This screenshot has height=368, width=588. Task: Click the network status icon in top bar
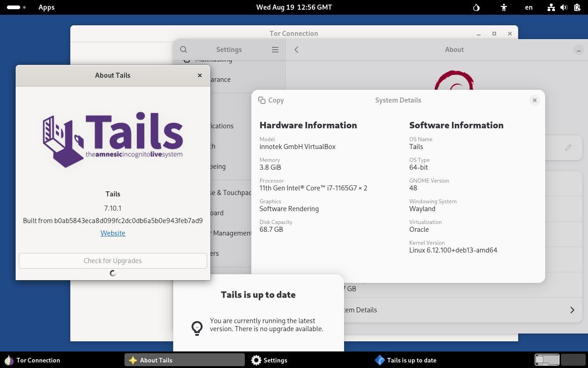point(551,7)
